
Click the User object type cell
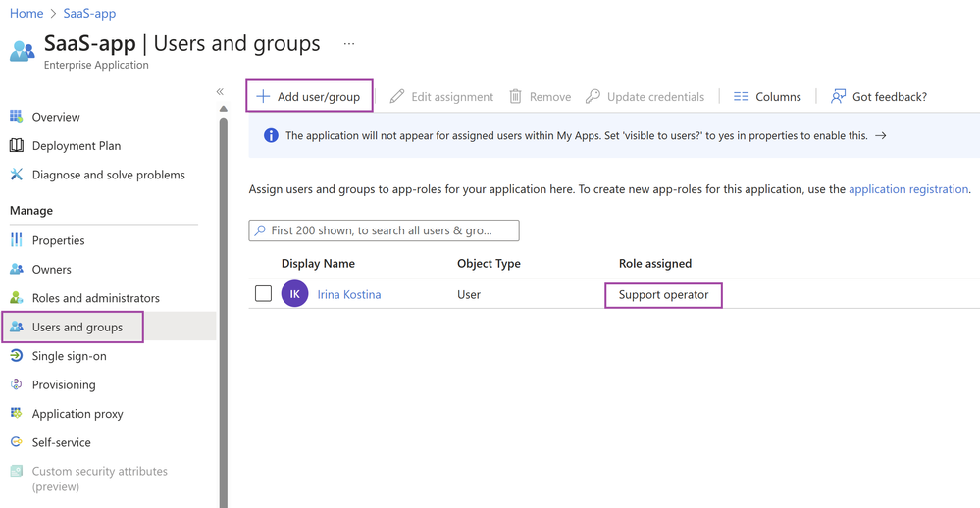tap(469, 294)
